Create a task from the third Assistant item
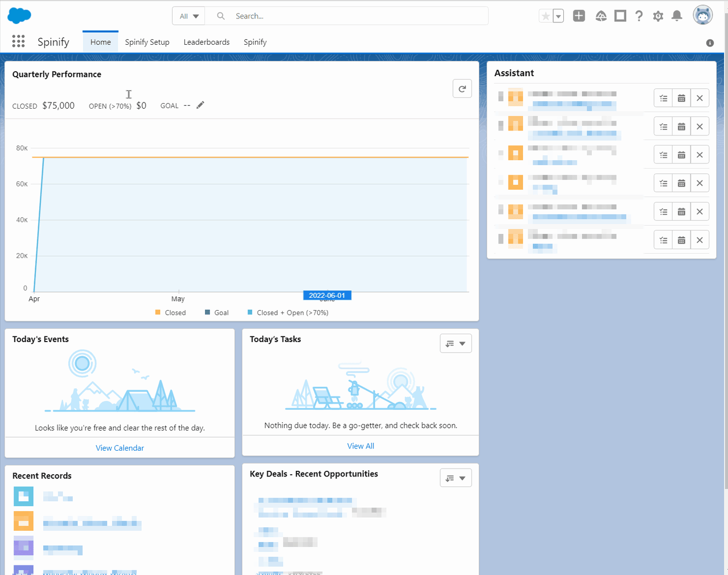 point(663,155)
